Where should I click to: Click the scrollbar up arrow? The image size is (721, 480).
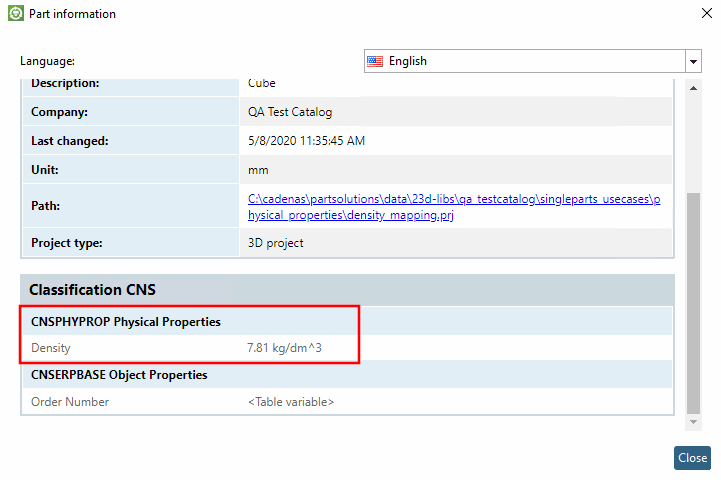[693, 88]
